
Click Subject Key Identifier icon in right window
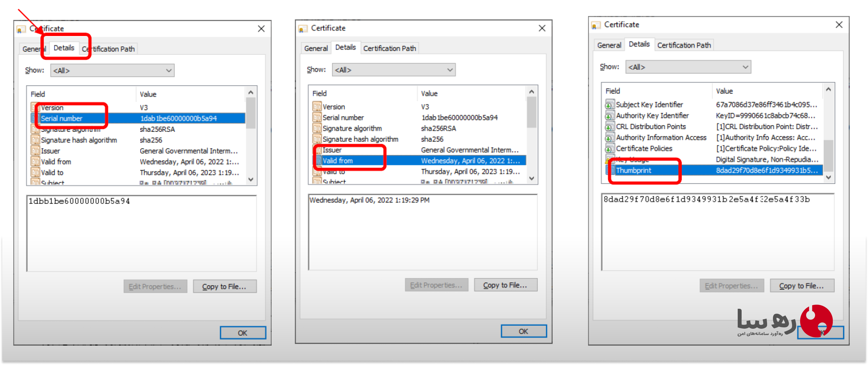pyautogui.click(x=610, y=104)
